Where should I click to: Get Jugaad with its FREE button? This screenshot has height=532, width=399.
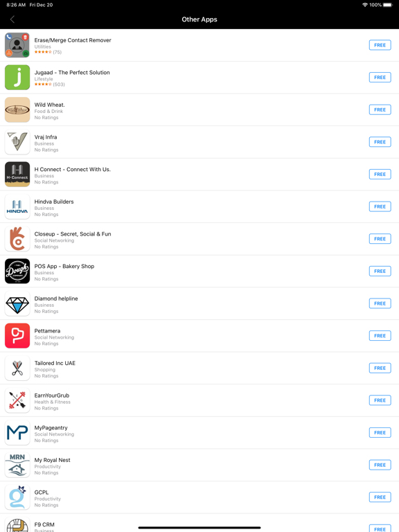(x=380, y=78)
